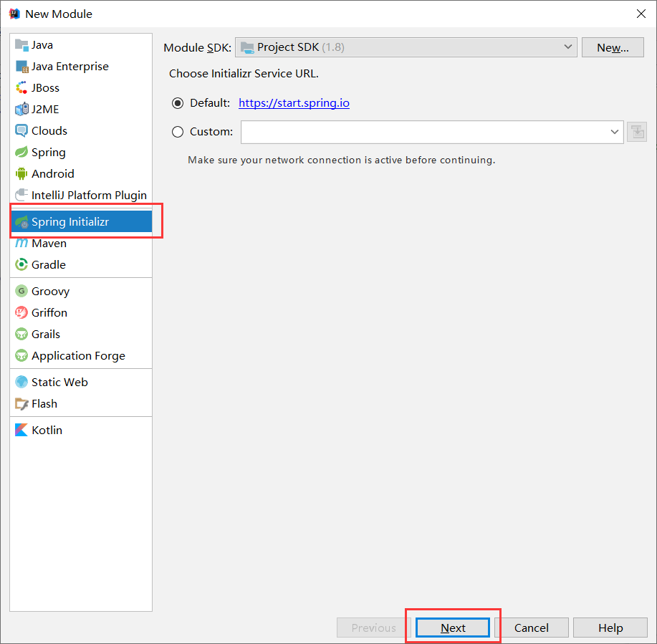Click the Gradle label text
Screen dimensions: 657x644
pyautogui.click(x=49, y=265)
